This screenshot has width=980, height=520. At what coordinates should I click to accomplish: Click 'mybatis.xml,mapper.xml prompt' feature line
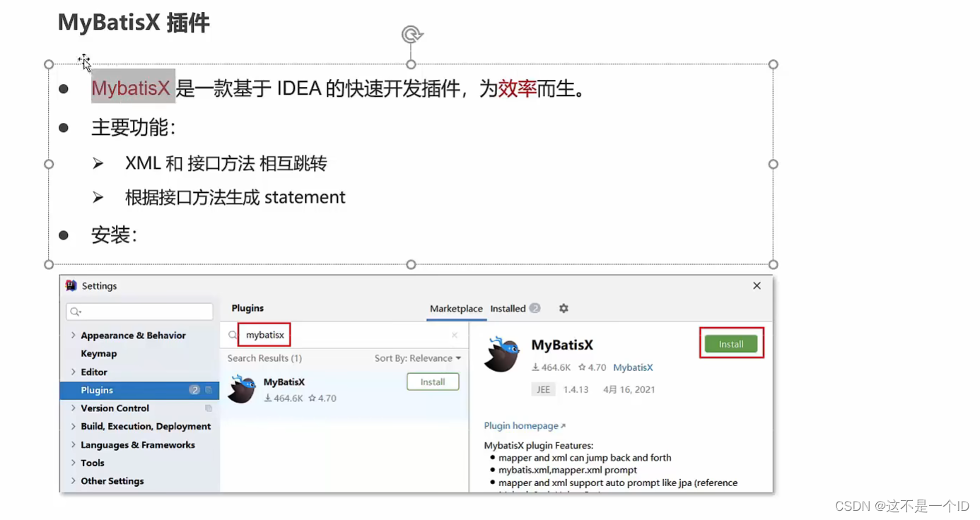tap(568, 470)
